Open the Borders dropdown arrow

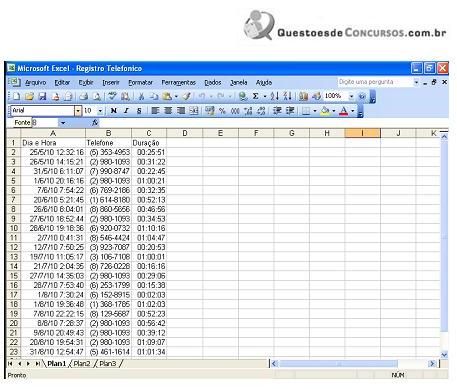(314, 111)
